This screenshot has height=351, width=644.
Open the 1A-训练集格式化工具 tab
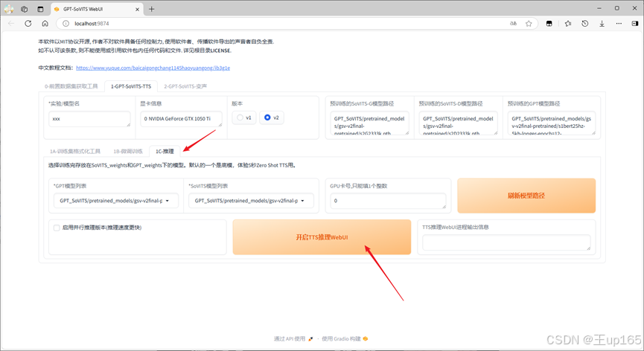point(75,151)
